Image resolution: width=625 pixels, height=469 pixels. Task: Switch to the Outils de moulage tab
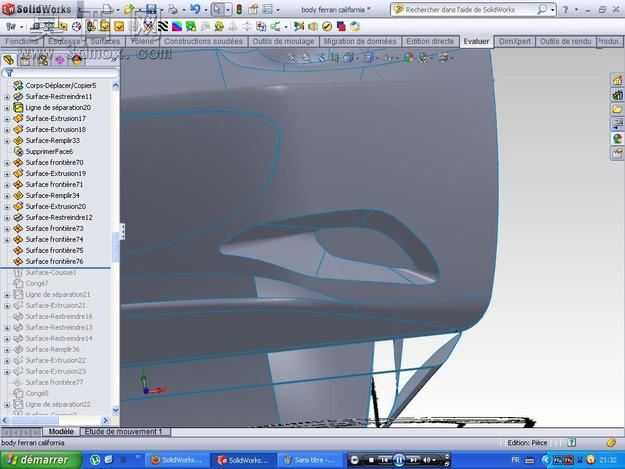coord(283,41)
